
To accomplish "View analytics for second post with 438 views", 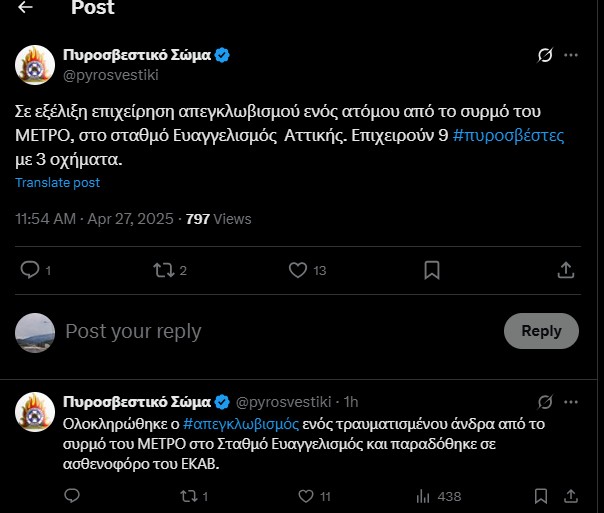I will click(423, 496).
